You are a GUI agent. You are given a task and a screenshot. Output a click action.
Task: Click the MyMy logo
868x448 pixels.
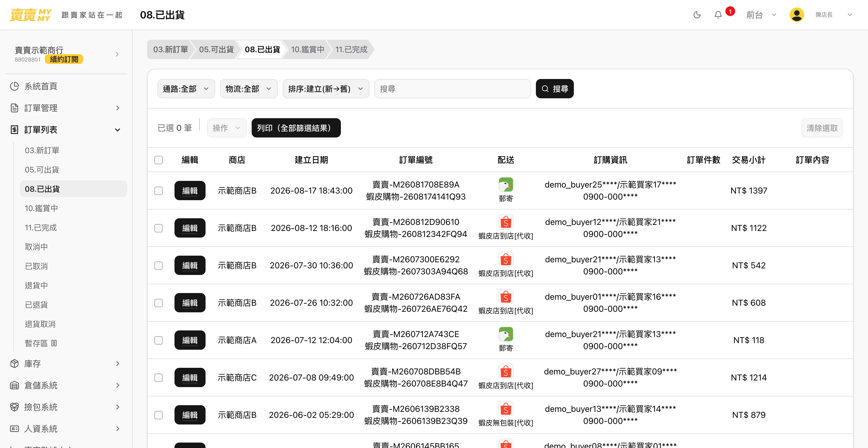30,15
